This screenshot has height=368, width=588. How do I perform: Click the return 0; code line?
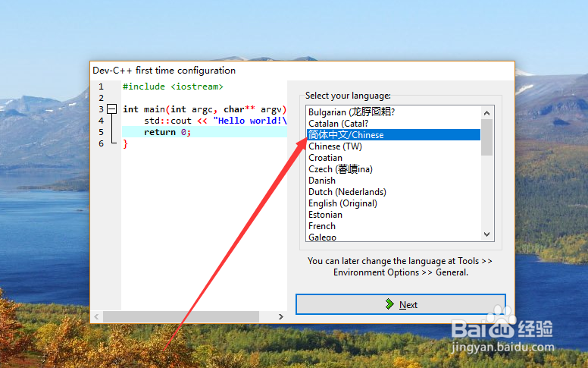click(205, 132)
